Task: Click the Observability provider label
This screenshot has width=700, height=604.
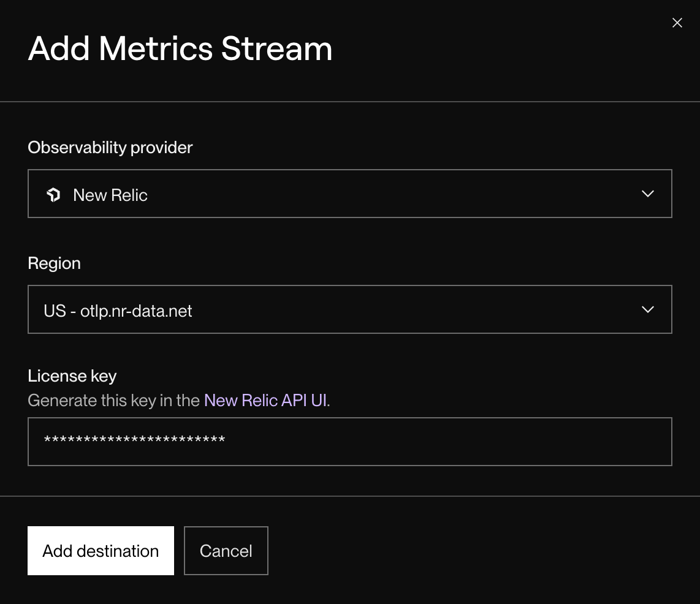Action: pyautogui.click(x=110, y=147)
